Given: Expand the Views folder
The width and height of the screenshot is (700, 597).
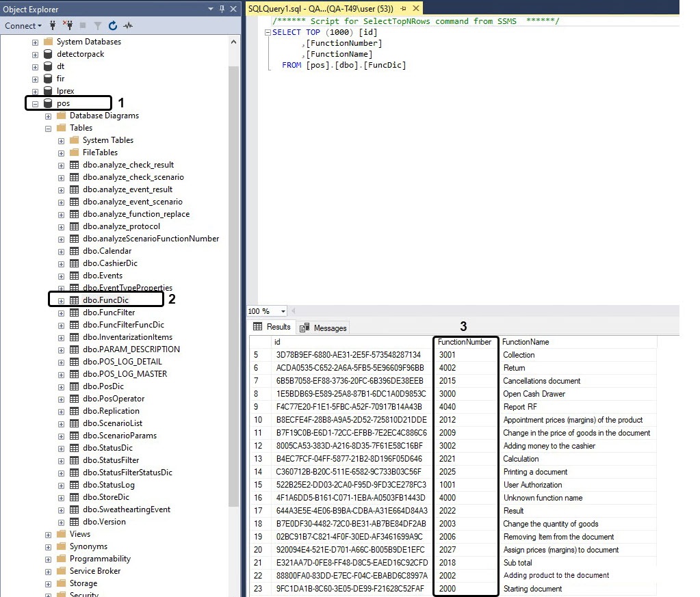Looking at the screenshot, I should pos(49,535).
